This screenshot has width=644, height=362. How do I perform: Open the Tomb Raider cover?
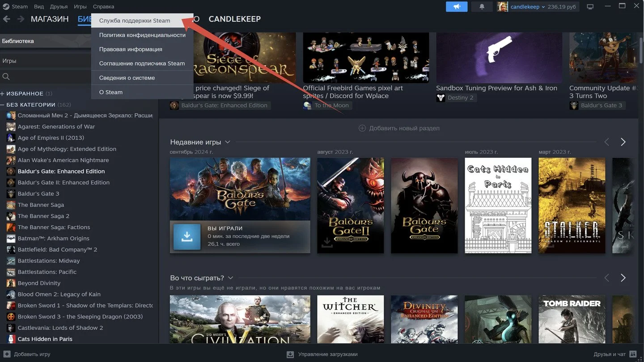pos(572,319)
